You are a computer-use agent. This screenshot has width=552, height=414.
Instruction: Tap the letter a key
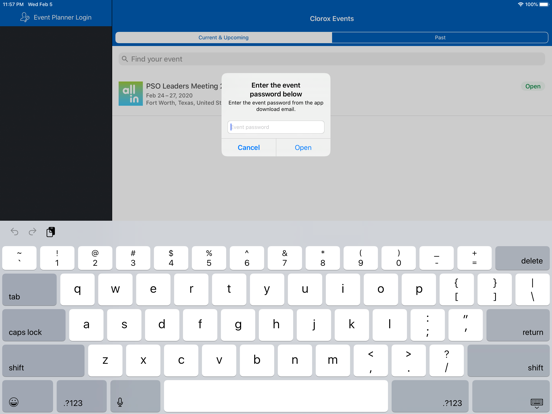86,325
